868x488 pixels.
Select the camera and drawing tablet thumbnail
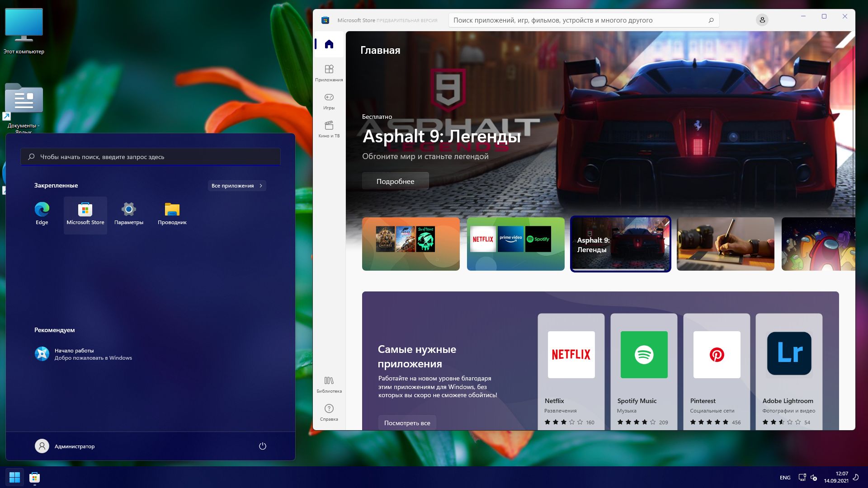(725, 244)
